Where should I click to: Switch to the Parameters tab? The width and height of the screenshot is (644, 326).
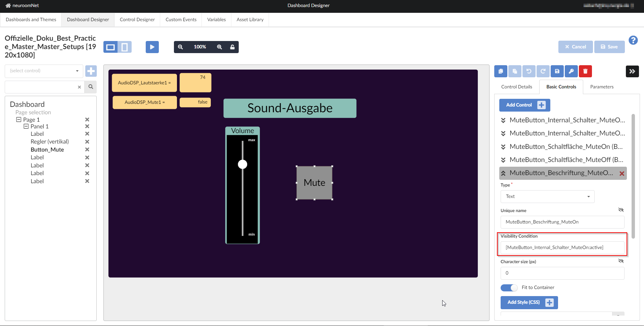pyautogui.click(x=601, y=87)
